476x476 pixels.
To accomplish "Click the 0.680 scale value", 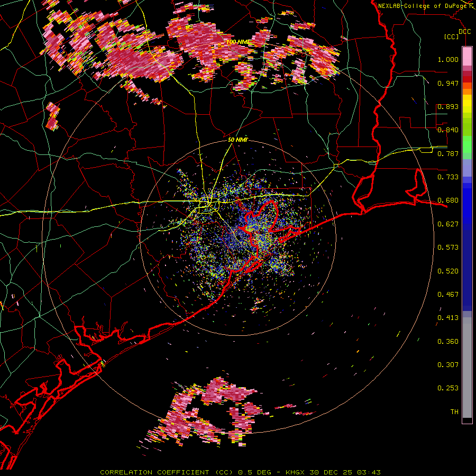I will coord(448,200).
